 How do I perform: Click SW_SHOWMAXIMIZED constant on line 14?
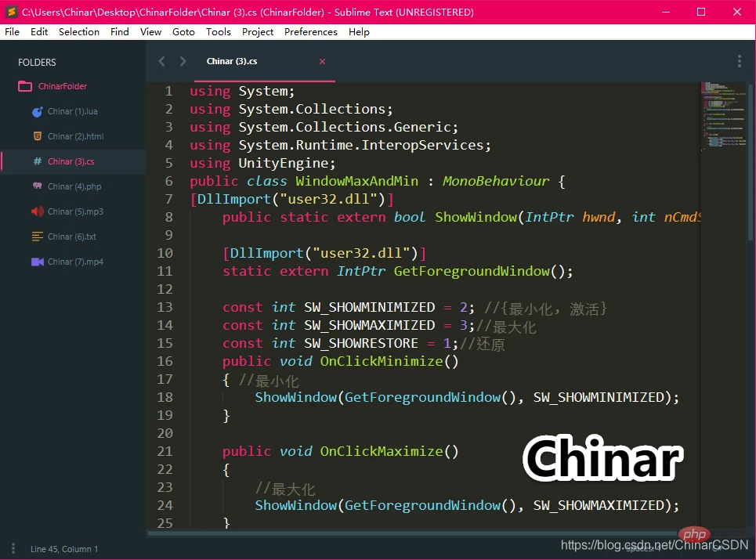(369, 325)
